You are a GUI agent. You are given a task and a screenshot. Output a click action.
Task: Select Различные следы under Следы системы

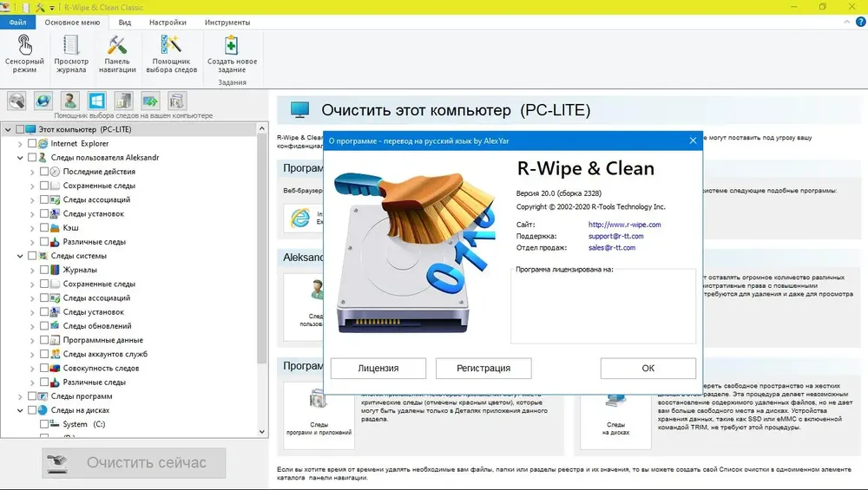coord(94,382)
